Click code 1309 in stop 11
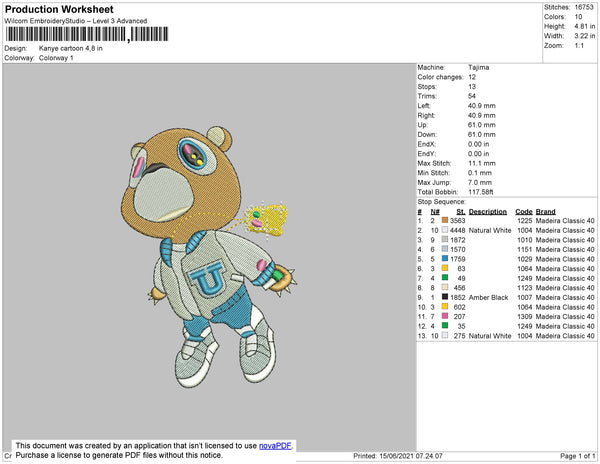600x464 pixels. pyautogui.click(x=525, y=316)
